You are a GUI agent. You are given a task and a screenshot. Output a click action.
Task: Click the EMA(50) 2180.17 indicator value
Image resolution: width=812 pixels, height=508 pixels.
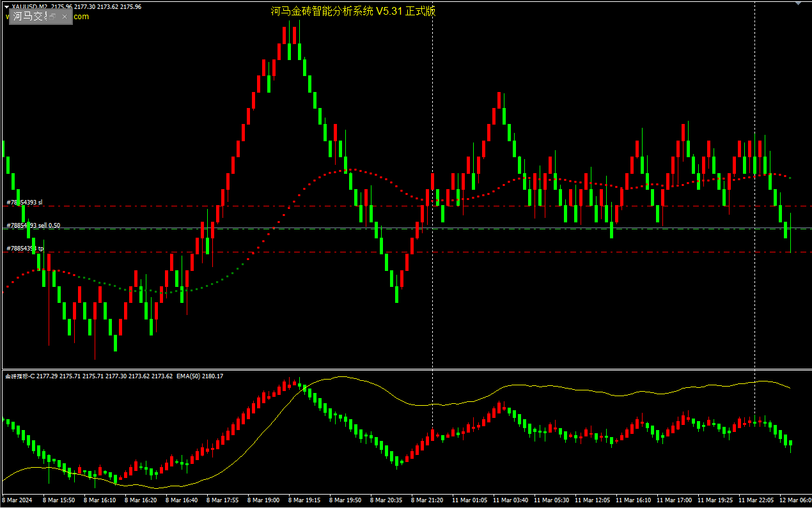[199, 376]
